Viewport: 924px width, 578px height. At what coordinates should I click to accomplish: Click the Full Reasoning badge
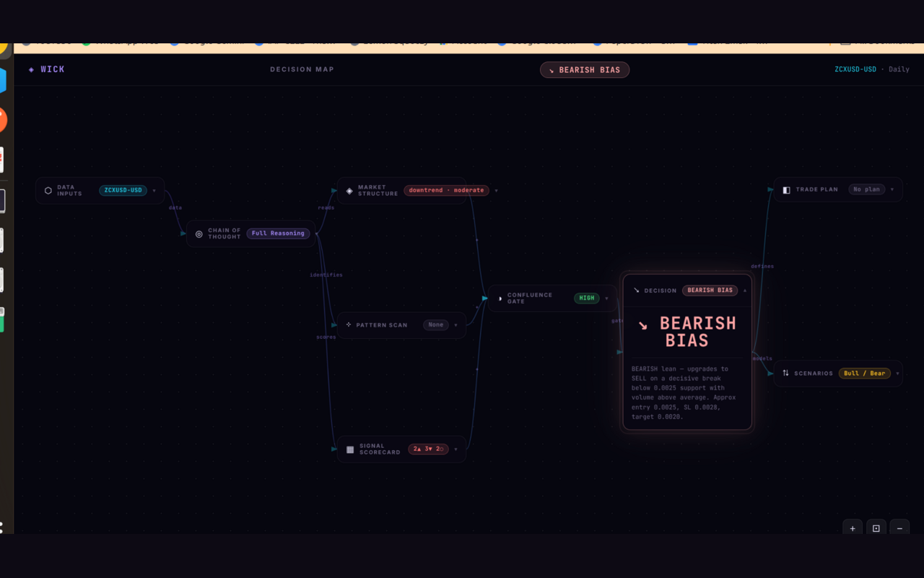[x=278, y=233]
